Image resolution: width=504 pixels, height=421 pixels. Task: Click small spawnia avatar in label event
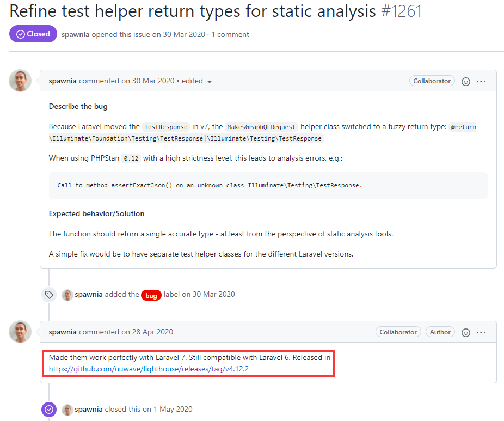(x=67, y=295)
